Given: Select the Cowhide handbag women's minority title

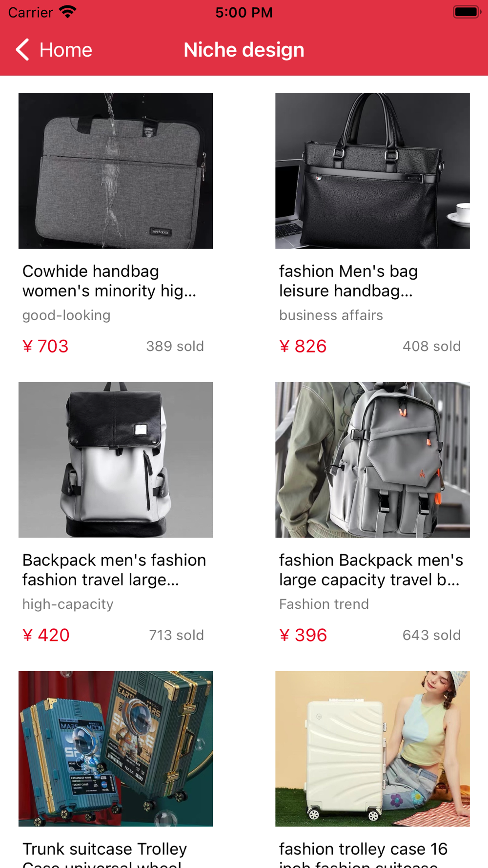Looking at the screenshot, I should point(110,281).
